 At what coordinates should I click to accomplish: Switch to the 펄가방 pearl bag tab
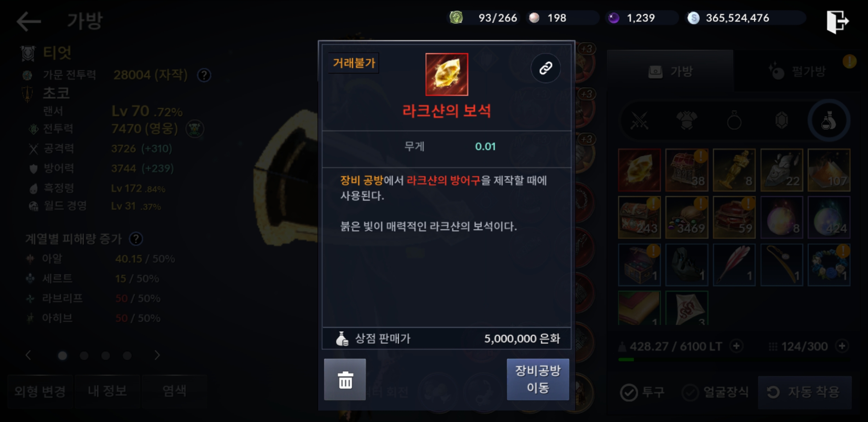click(797, 71)
